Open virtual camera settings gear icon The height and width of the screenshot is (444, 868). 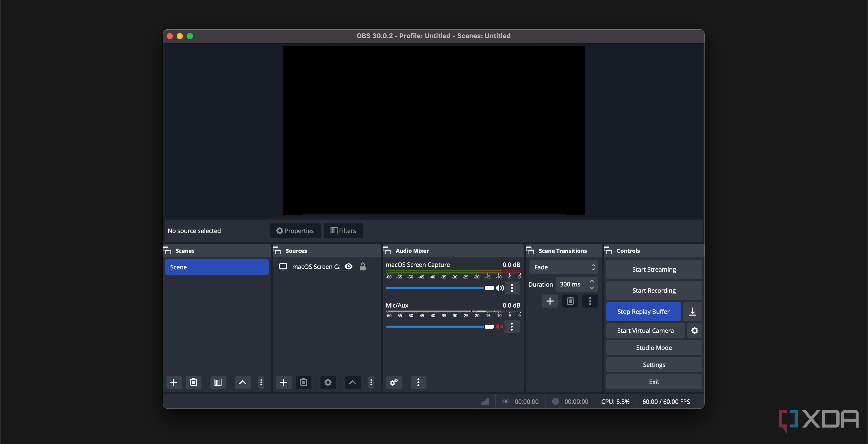click(694, 331)
